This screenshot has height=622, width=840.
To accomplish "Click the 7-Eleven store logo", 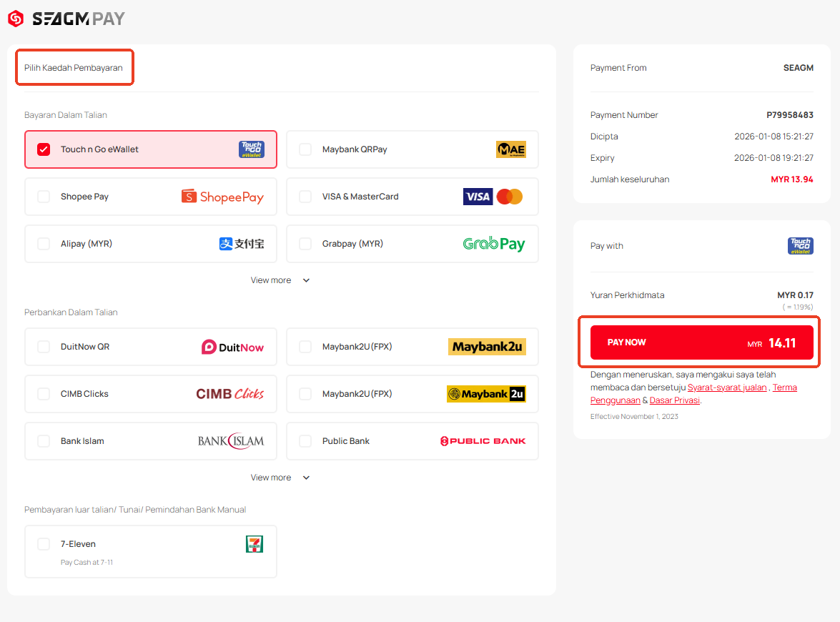I will click(255, 544).
